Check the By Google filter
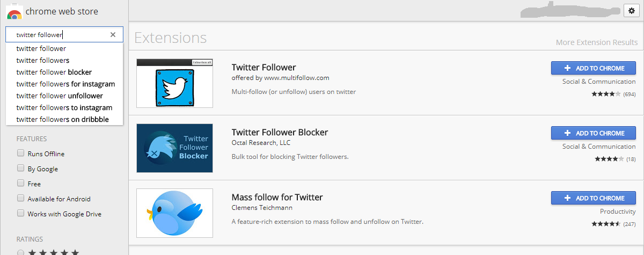This screenshot has height=255, width=644. click(x=21, y=169)
